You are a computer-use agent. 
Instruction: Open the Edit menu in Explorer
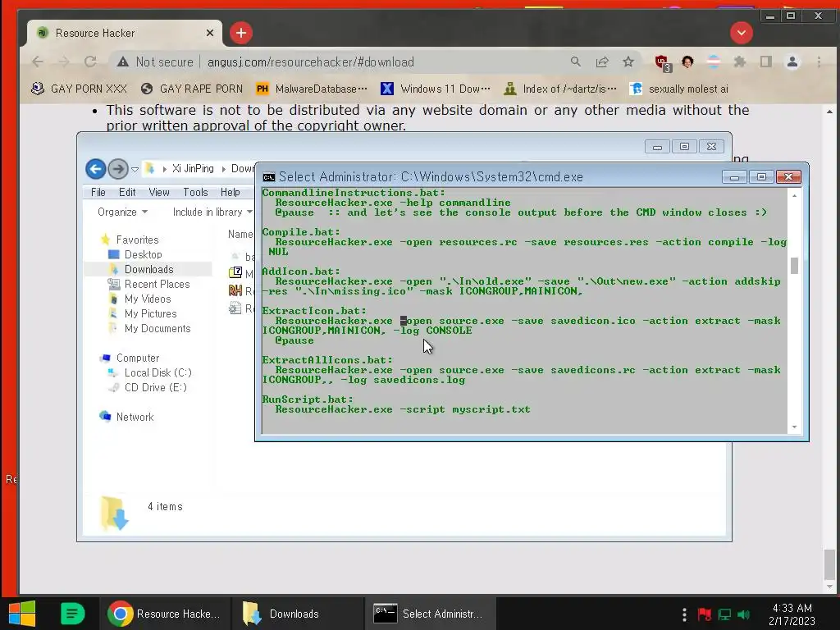click(x=127, y=192)
